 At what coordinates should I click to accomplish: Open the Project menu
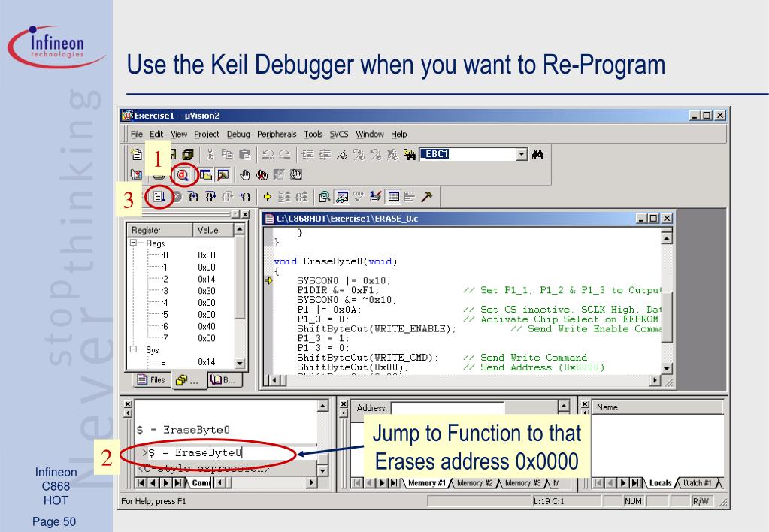(207, 135)
